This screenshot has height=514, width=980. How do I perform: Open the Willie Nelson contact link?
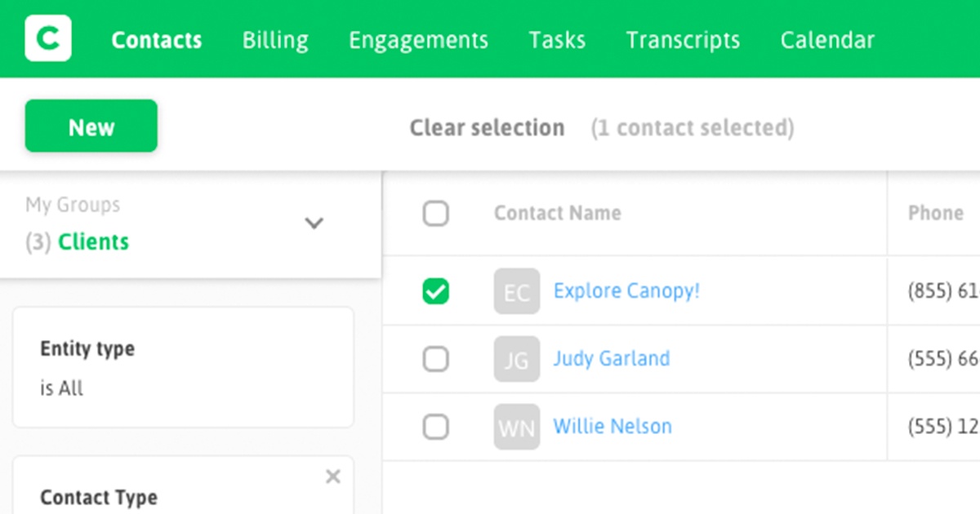[612, 426]
